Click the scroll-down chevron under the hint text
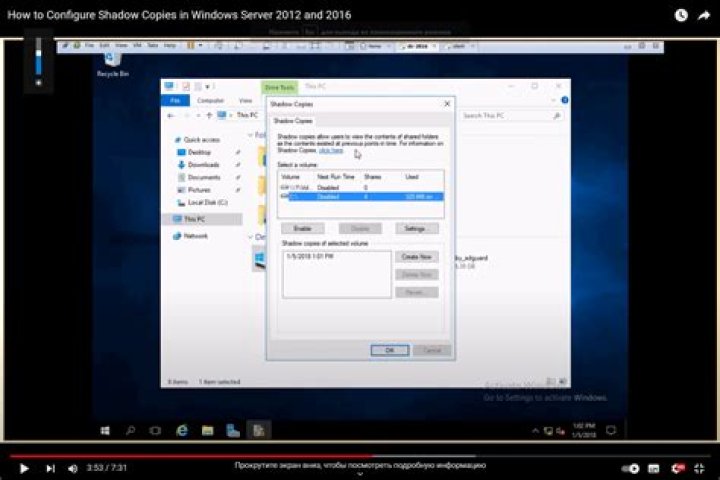Image resolution: width=720 pixels, height=480 pixels. 360,474
